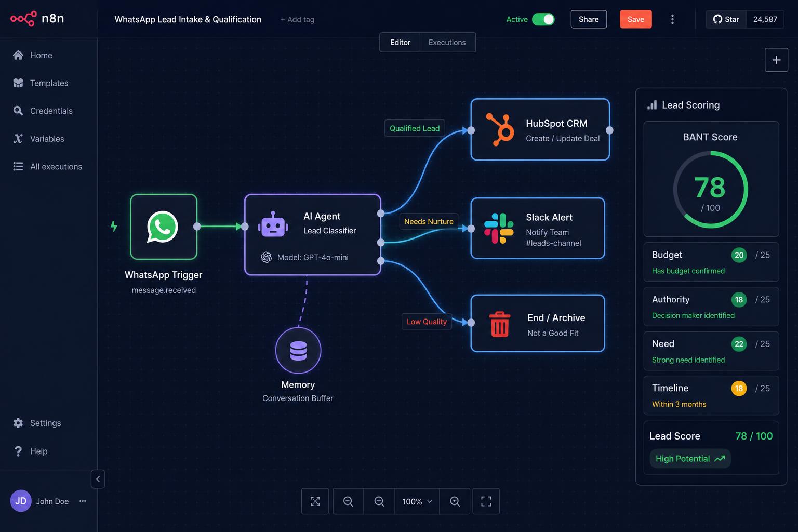Open the John Doe user menu ellipsis
Viewport: 798px width, 532px height.
pyautogui.click(x=83, y=501)
